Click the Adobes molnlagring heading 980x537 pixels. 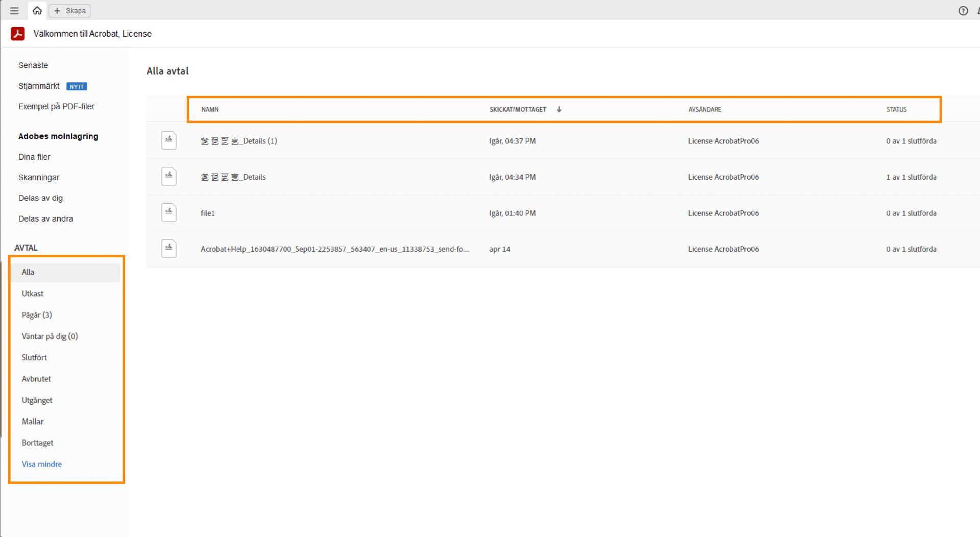[x=58, y=136]
